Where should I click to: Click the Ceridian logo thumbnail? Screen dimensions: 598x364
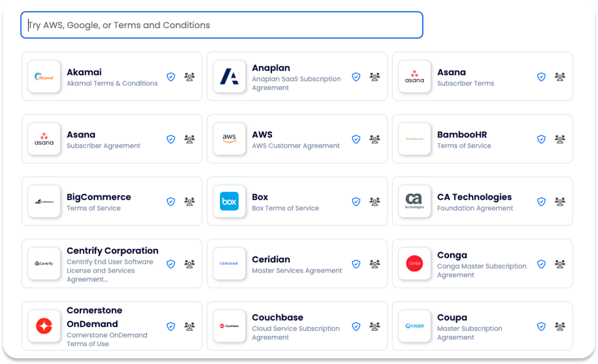229,263
